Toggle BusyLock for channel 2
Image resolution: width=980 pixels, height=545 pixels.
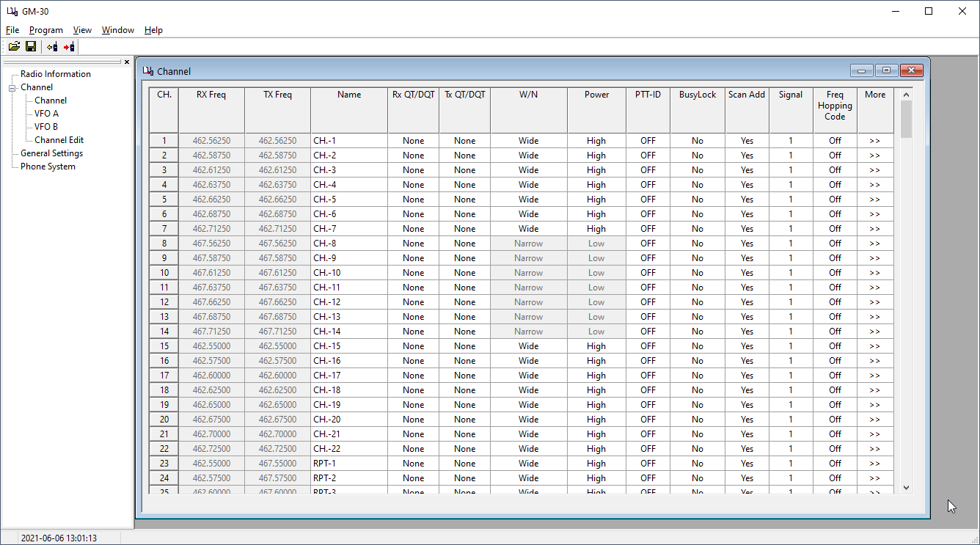(696, 155)
